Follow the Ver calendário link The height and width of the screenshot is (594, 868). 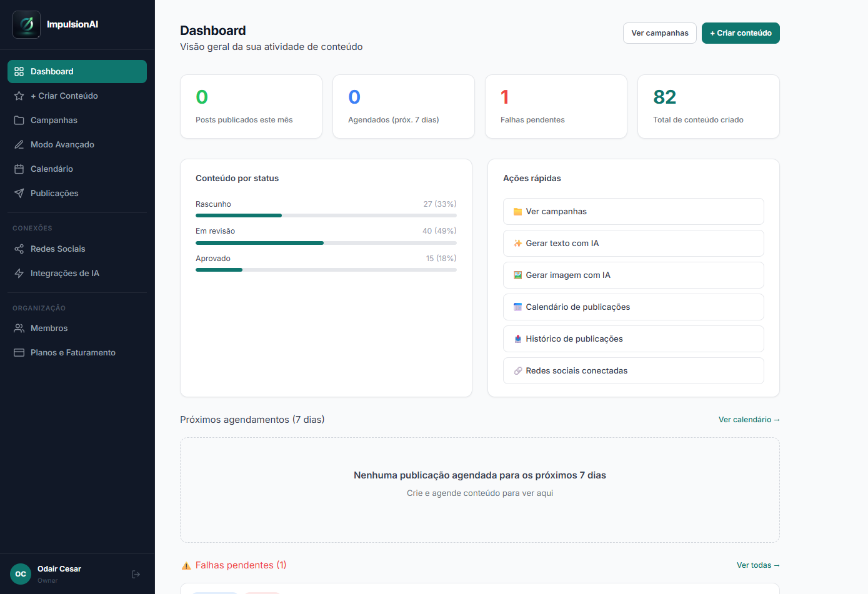pyautogui.click(x=749, y=420)
